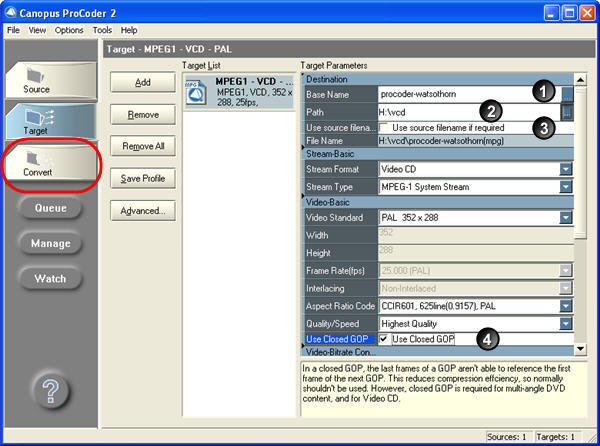Open the Watch folder window

click(51, 278)
